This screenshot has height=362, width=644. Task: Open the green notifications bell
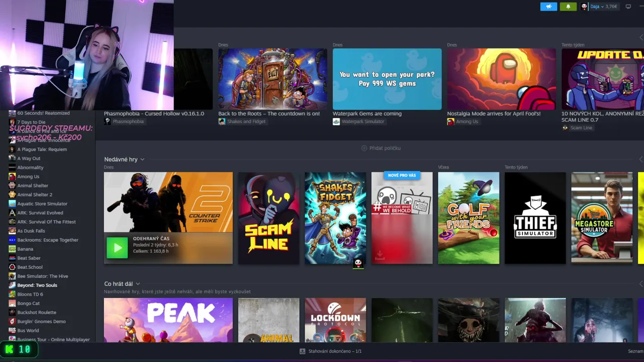click(x=568, y=7)
